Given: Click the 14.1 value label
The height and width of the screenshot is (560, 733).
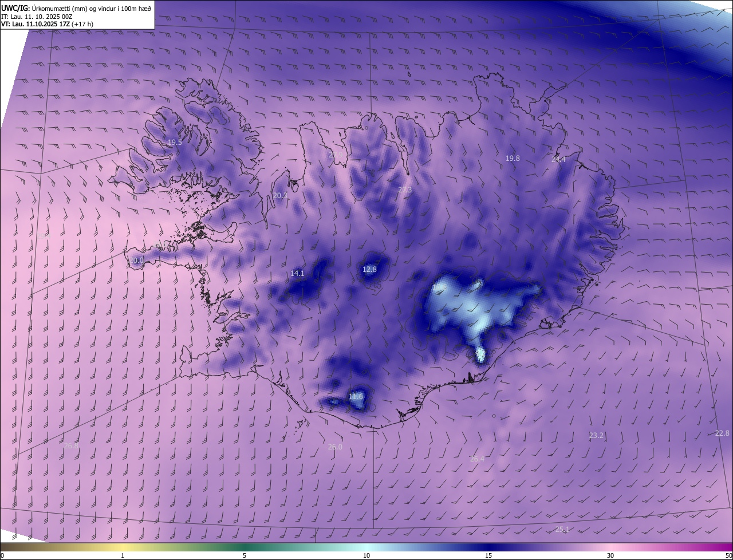Looking at the screenshot, I should tap(297, 274).
